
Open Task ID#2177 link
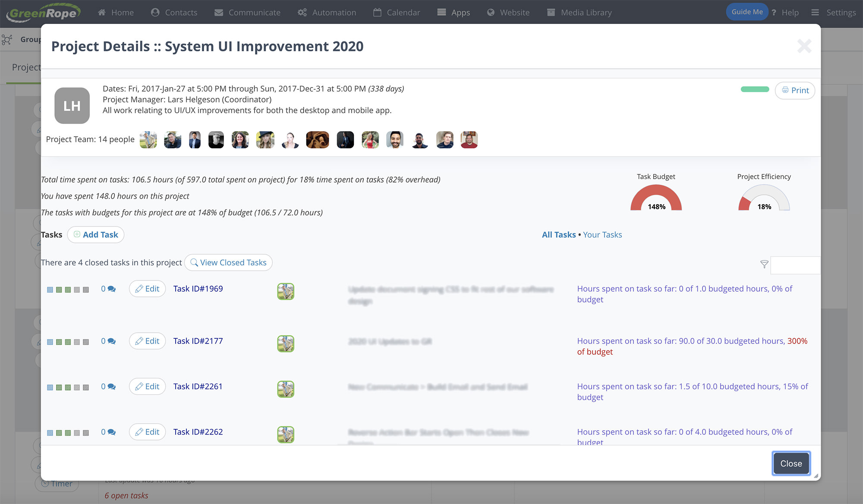coord(198,341)
